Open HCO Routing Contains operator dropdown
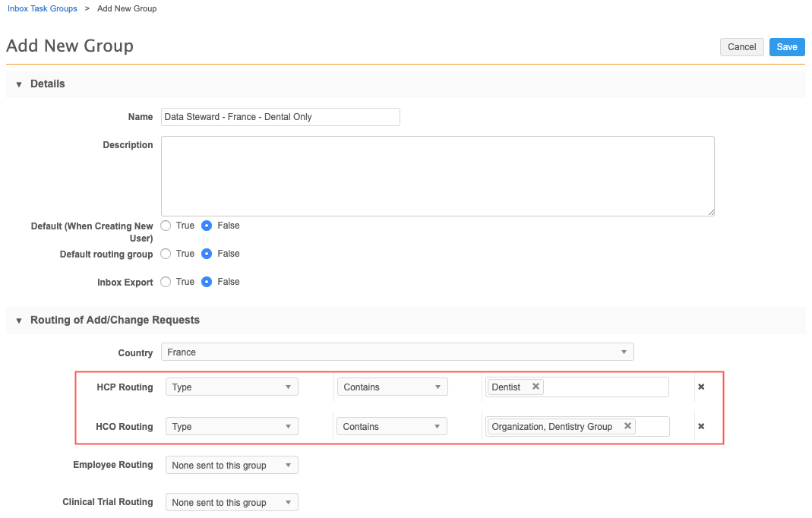The height and width of the screenshot is (518, 812). pos(391,427)
